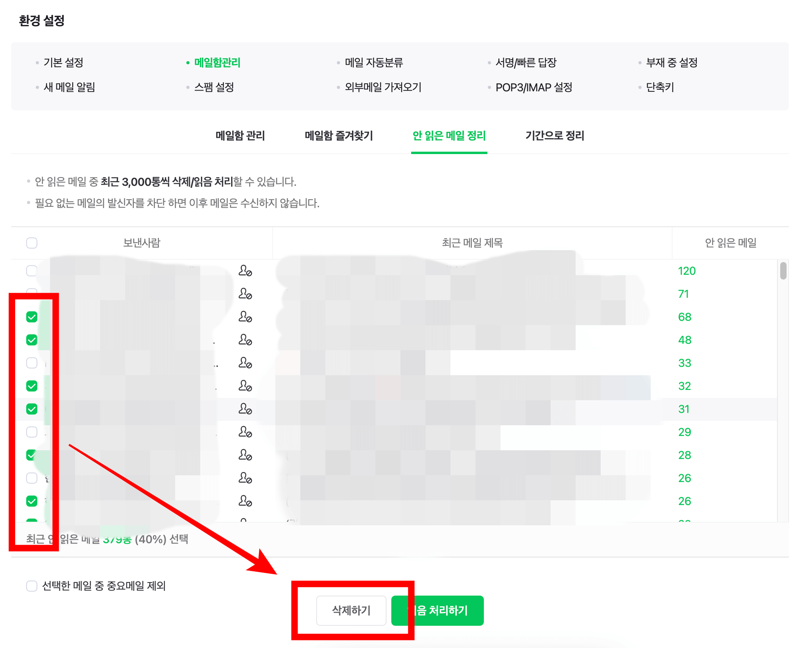Open POP3/IMAP 설정 page

(x=534, y=87)
